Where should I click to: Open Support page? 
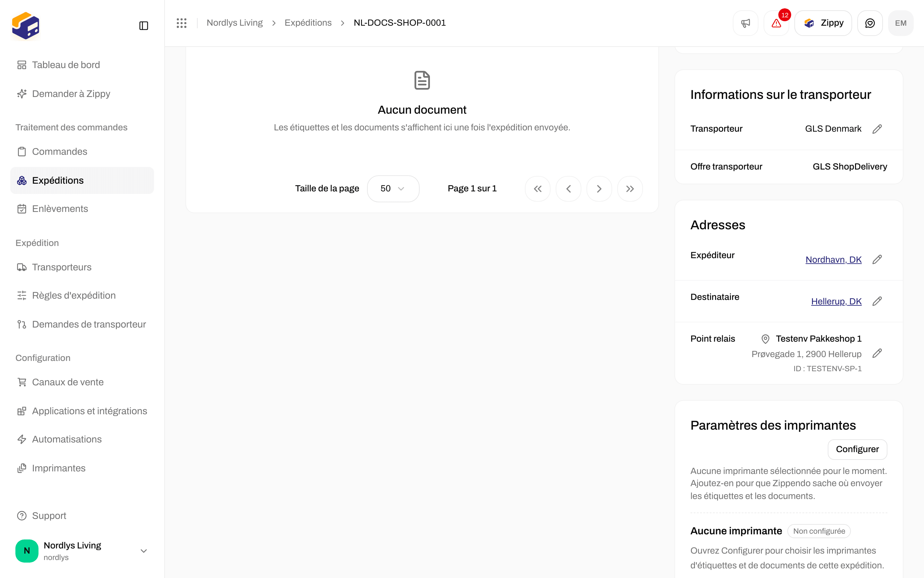click(x=82, y=516)
